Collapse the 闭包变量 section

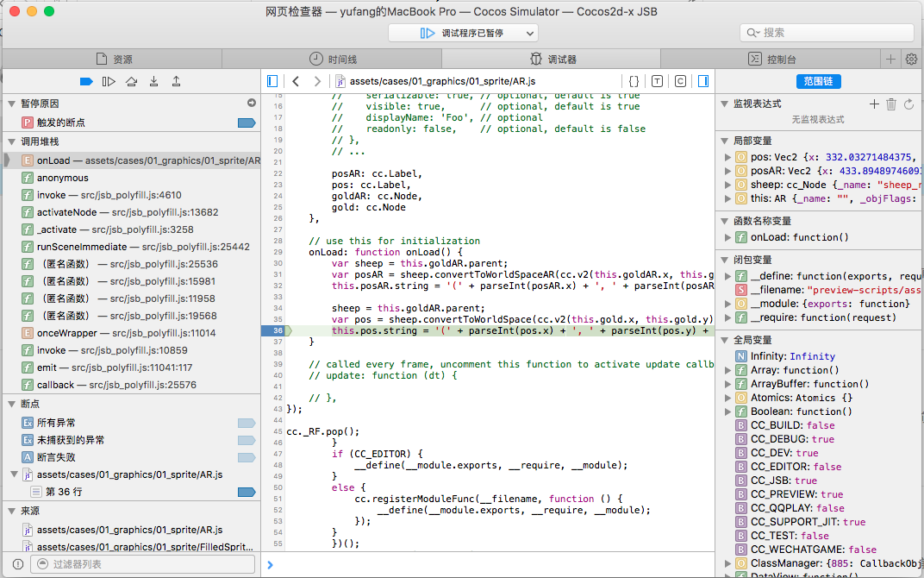(x=725, y=261)
